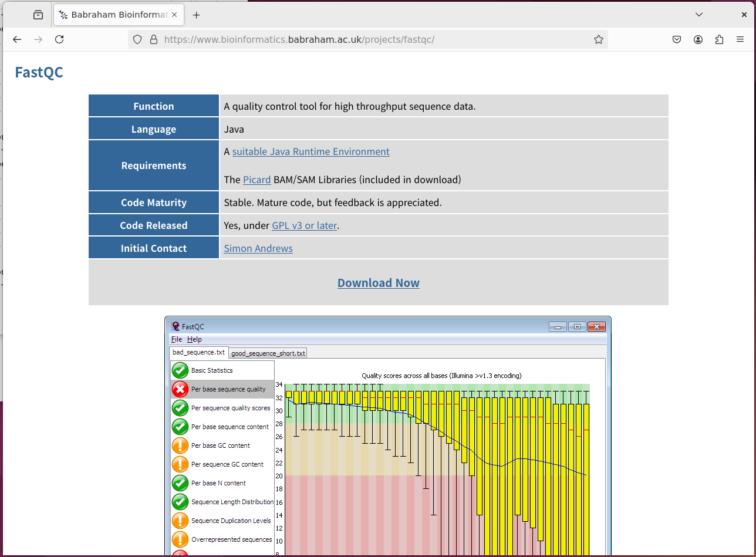
Task: Select the Basic Statistics module label
Action: click(x=212, y=370)
